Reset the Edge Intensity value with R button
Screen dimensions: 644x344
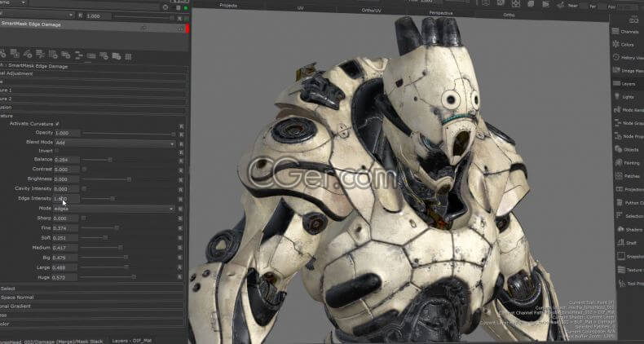click(181, 200)
